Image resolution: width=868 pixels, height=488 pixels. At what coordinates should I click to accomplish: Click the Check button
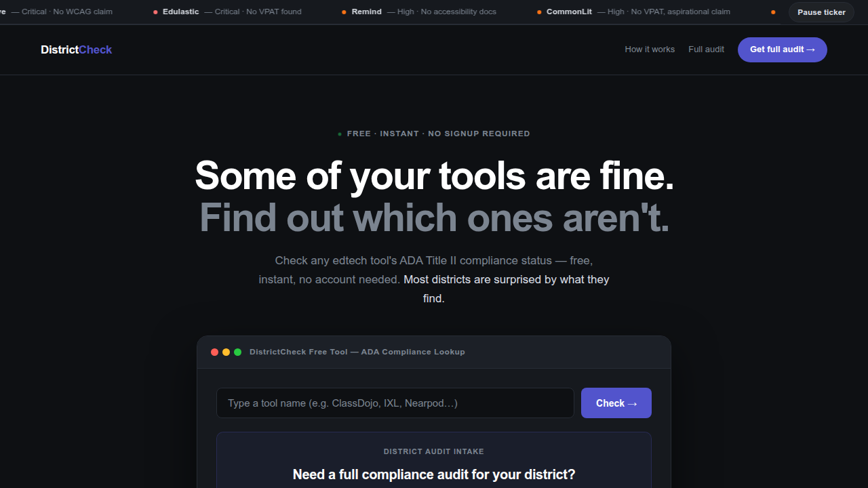616,403
